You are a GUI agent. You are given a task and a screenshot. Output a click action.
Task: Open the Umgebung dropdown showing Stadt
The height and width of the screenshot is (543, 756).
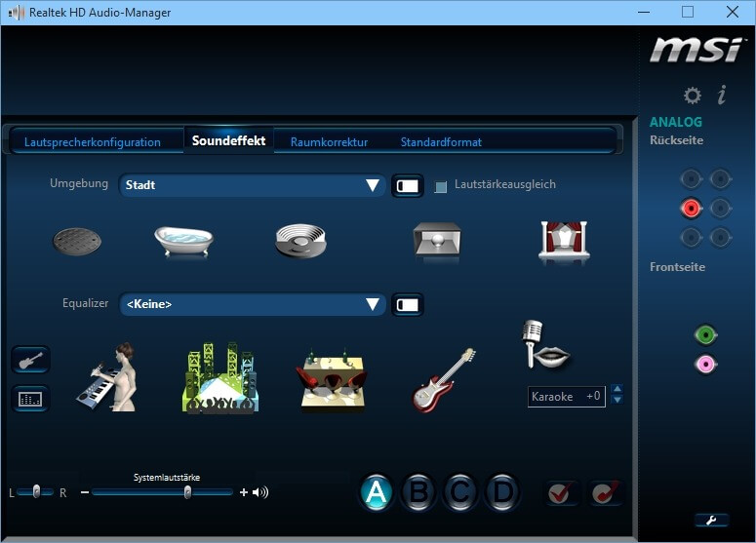(x=252, y=185)
